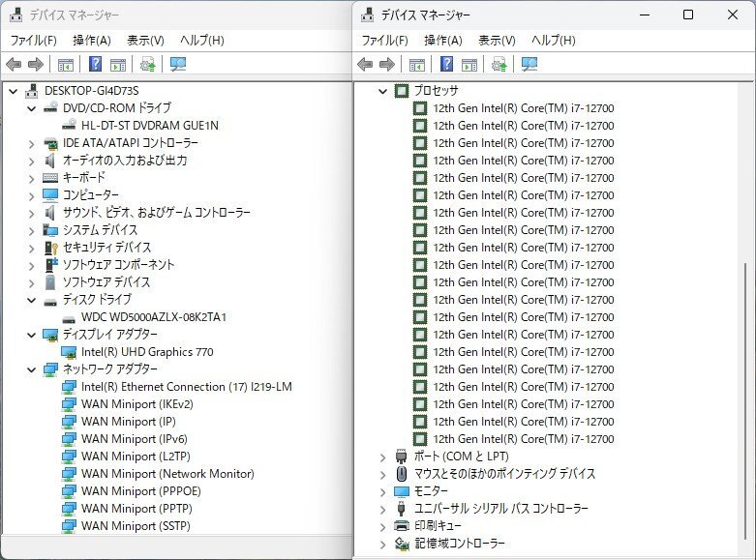Open 操作(A) menu in left window

(92, 41)
